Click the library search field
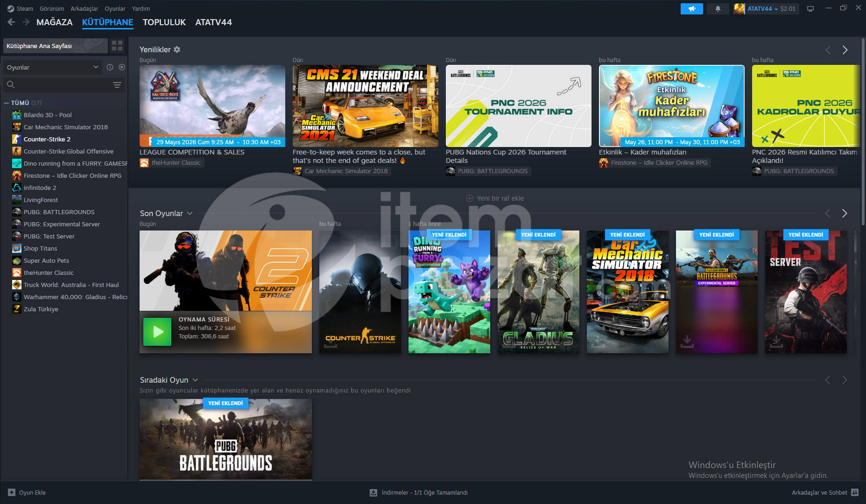This screenshot has height=504, width=866. tap(58, 84)
